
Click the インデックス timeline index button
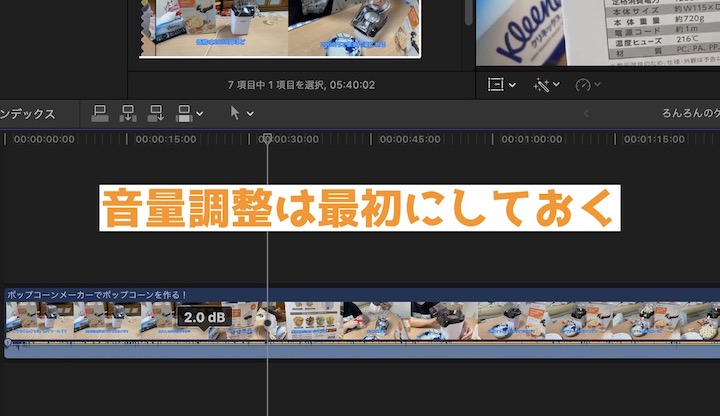tap(28, 113)
